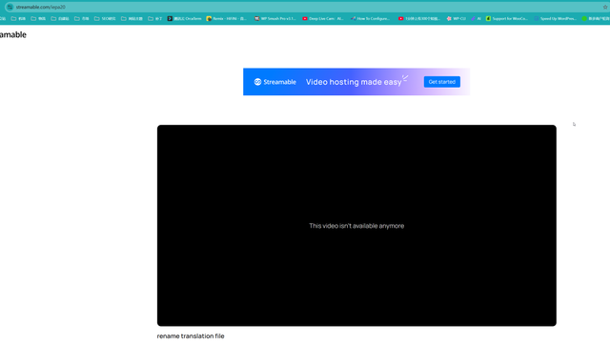610x364 pixels.
Task: Click the Video hosting made easy banner text
Action: (354, 82)
